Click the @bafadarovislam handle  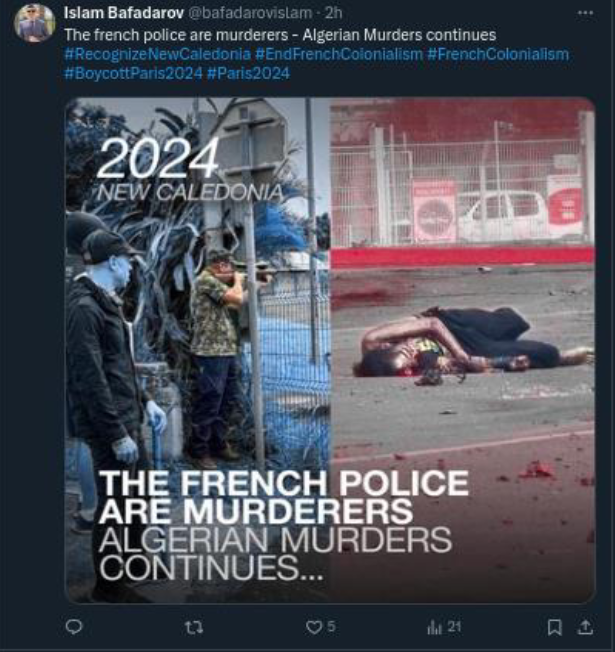[x=250, y=13]
